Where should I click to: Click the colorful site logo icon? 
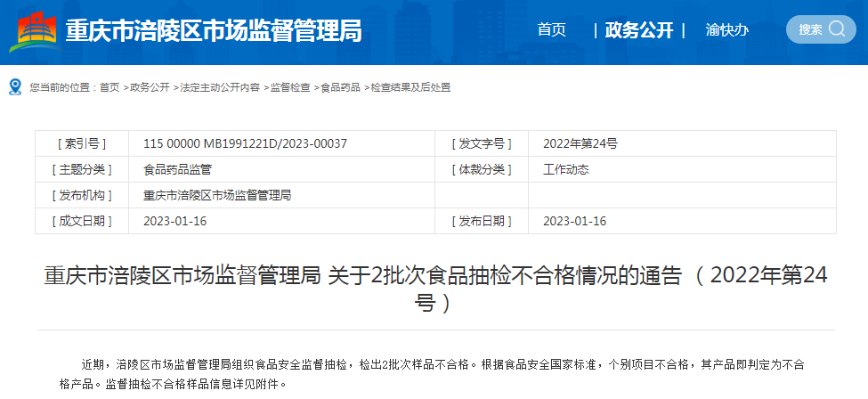click(x=34, y=30)
